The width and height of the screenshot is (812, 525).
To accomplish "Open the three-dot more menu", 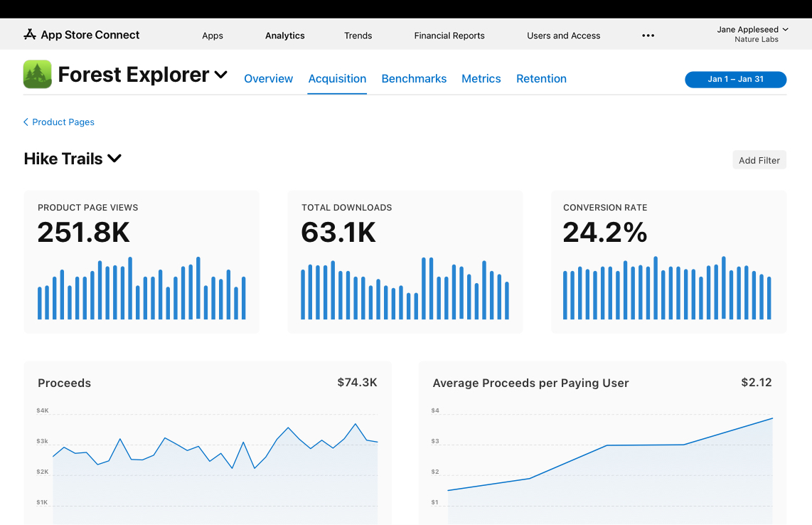I will (648, 36).
